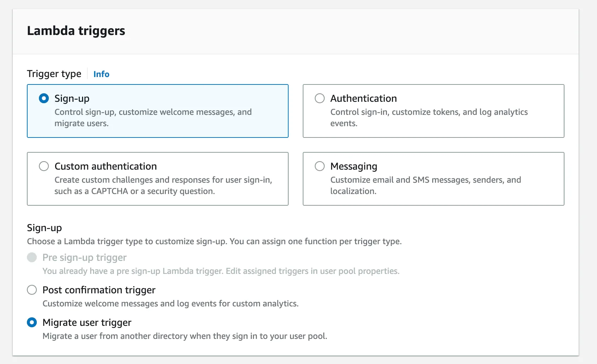Screen dimensions: 597x364
Task: Select the Sign-up trigger type
Action: tap(44, 98)
